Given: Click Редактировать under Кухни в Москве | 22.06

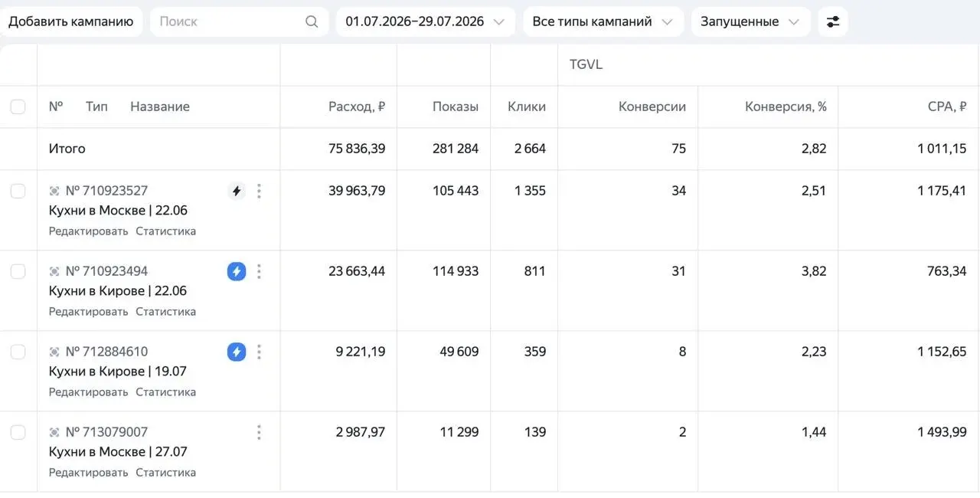Looking at the screenshot, I should tap(89, 231).
